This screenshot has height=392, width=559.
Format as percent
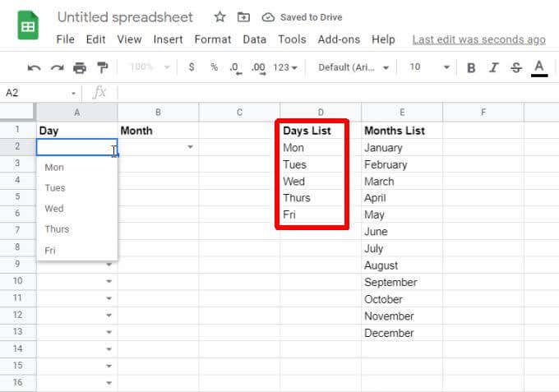pos(214,67)
